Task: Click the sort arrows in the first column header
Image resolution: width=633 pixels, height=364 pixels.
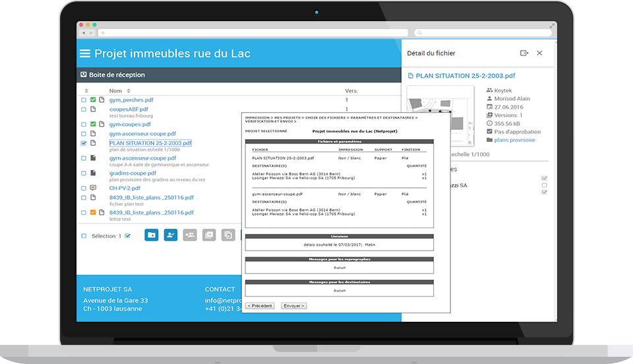Action: (86, 91)
